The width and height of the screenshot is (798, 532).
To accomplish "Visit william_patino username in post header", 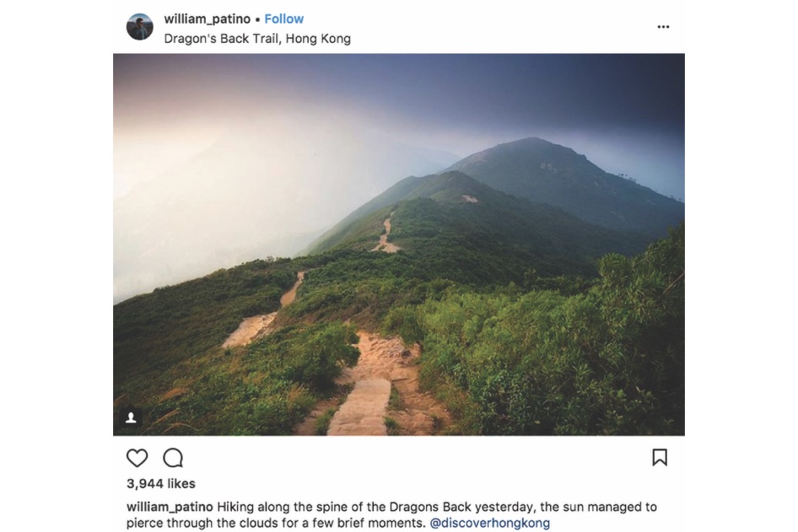I will tap(208, 19).
